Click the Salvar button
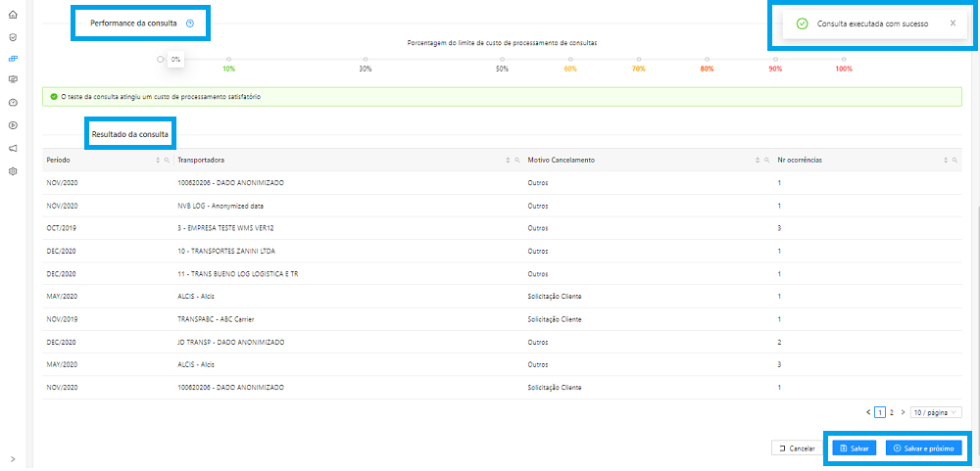The height and width of the screenshot is (471, 980). [855, 448]
